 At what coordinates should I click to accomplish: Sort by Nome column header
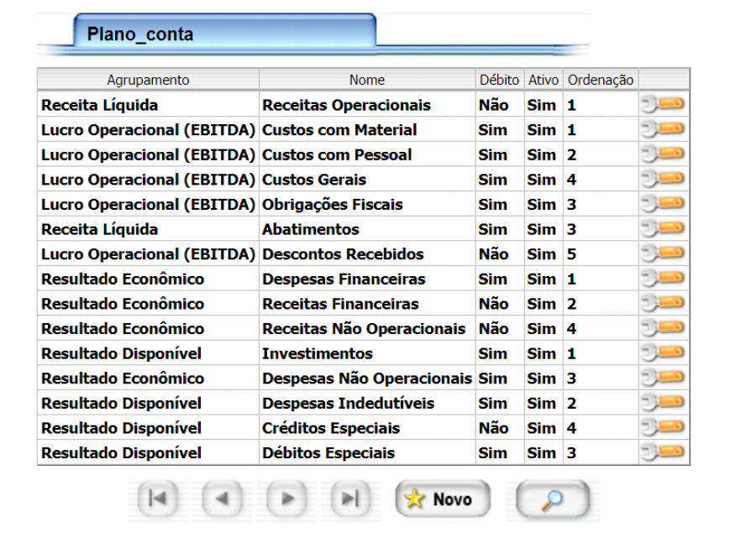pyautogui.click(x=367, y=80)
